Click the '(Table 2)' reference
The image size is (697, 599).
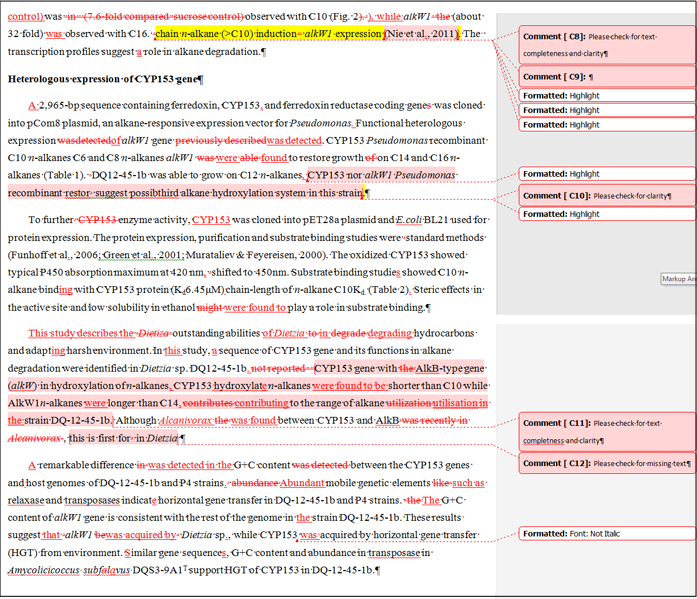pos(388,290)
